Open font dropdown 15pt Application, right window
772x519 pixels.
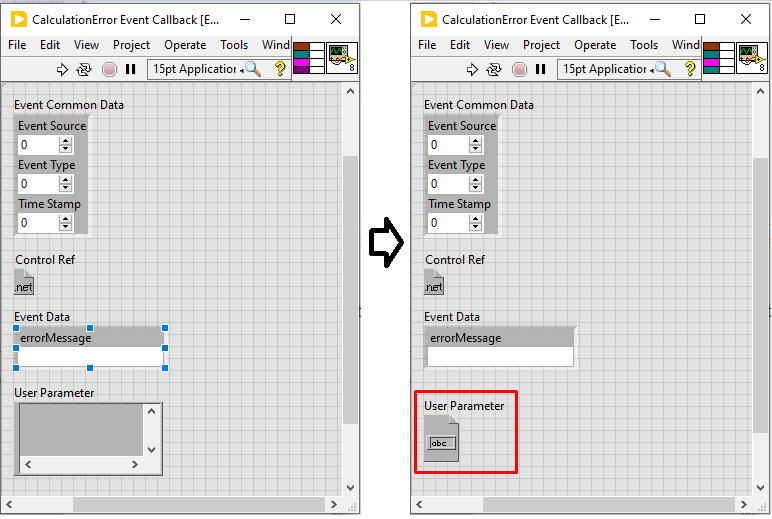(x=606, y=69)
